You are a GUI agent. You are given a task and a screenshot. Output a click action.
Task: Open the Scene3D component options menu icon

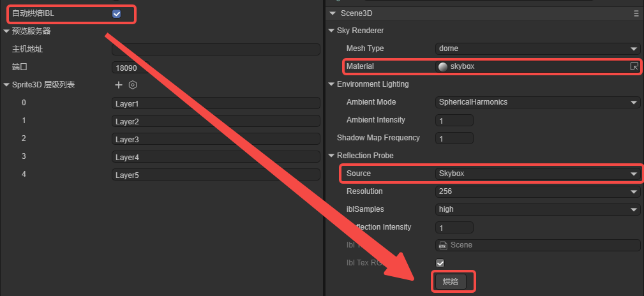coord(636,13)
